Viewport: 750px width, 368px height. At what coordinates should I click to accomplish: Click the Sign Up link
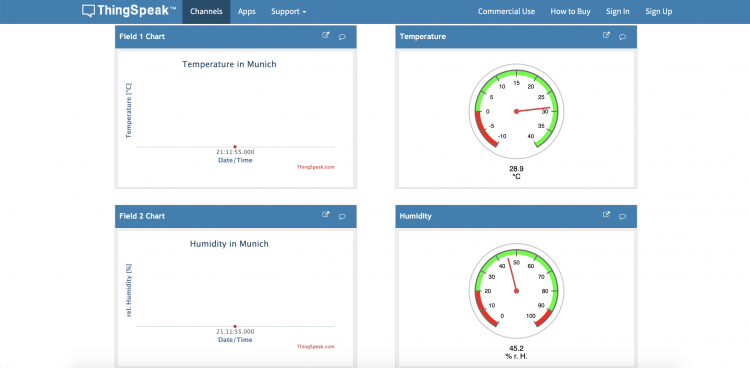pos(659,11)
